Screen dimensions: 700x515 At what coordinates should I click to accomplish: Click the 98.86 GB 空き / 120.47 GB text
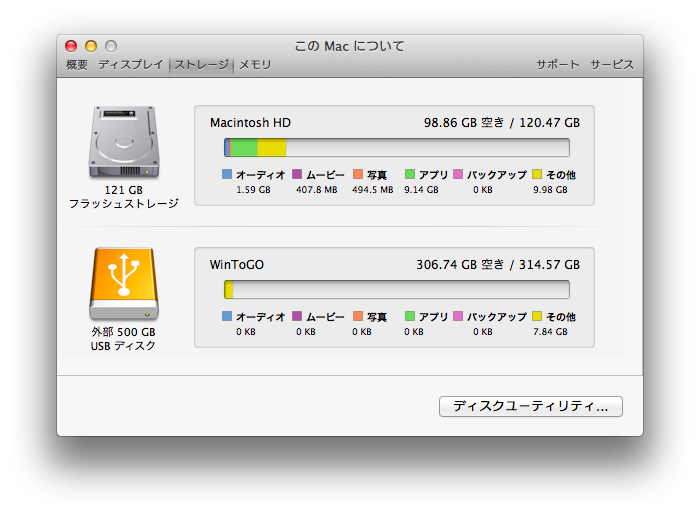pos(502,123)
